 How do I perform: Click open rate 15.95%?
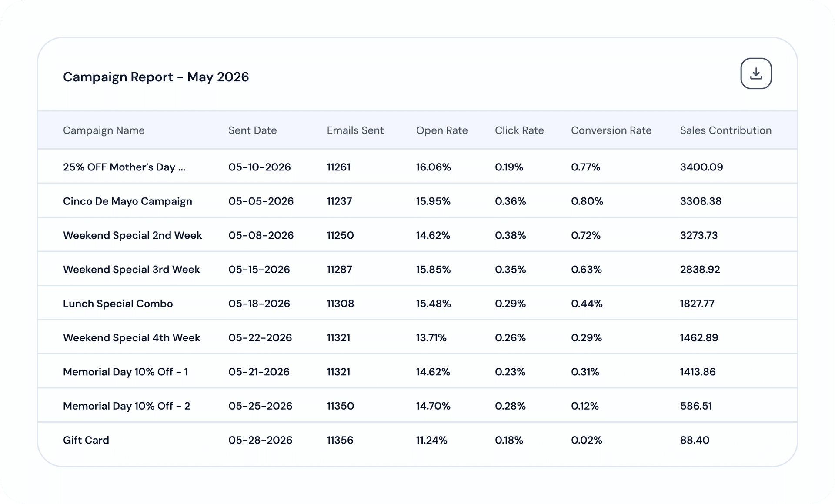433,201
